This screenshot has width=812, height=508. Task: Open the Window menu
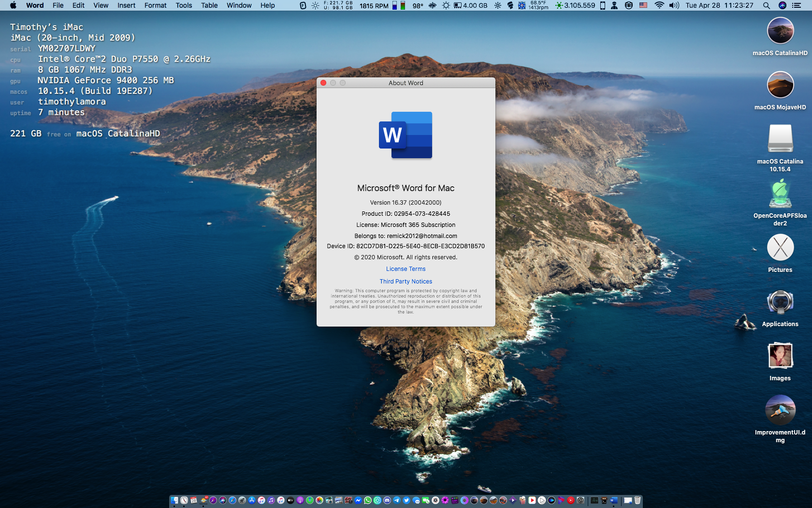tap(239, 5)
